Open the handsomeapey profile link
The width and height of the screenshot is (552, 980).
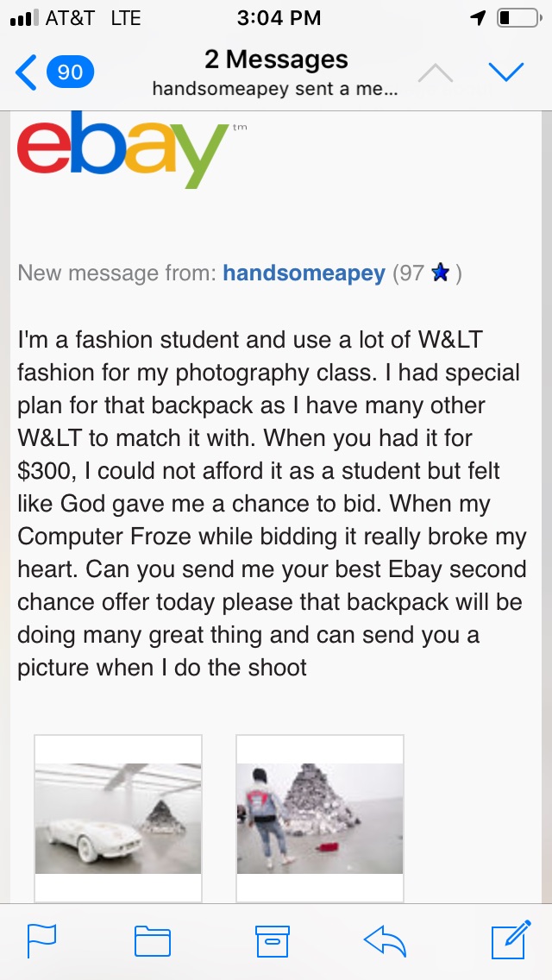pos(304,273)
